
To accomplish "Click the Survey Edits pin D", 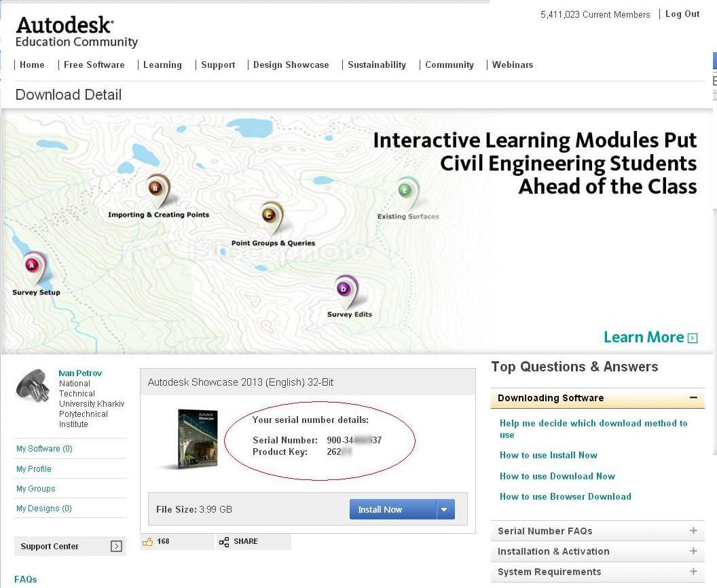I will click(346, 291).
